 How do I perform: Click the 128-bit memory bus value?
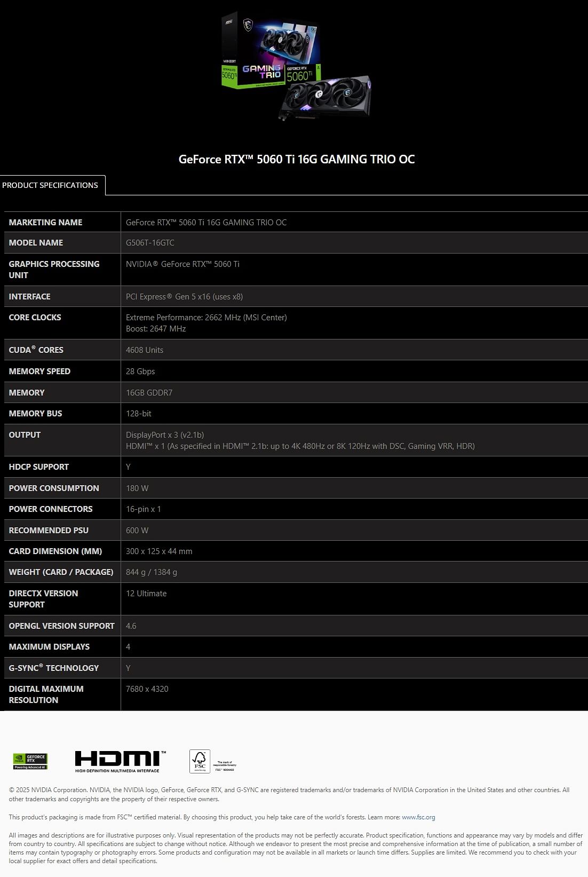point(139,413)
